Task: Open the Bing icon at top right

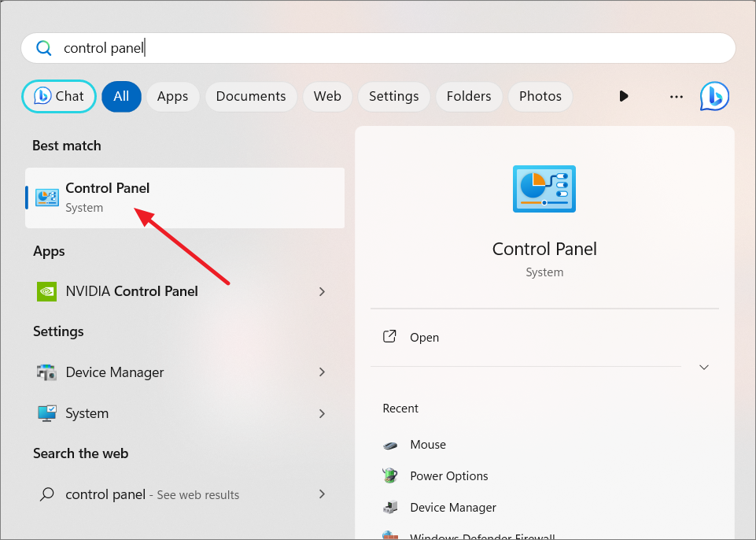Action: [714, 96]
